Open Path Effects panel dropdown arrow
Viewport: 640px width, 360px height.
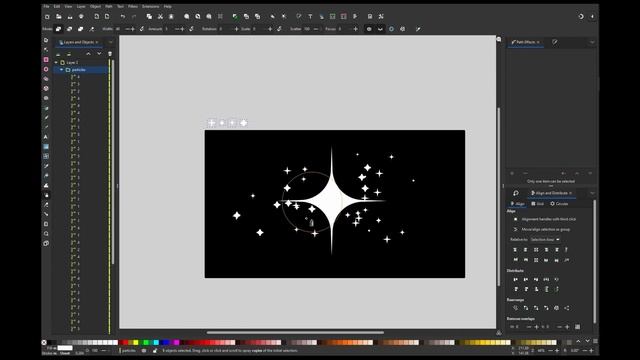(592, 42)
